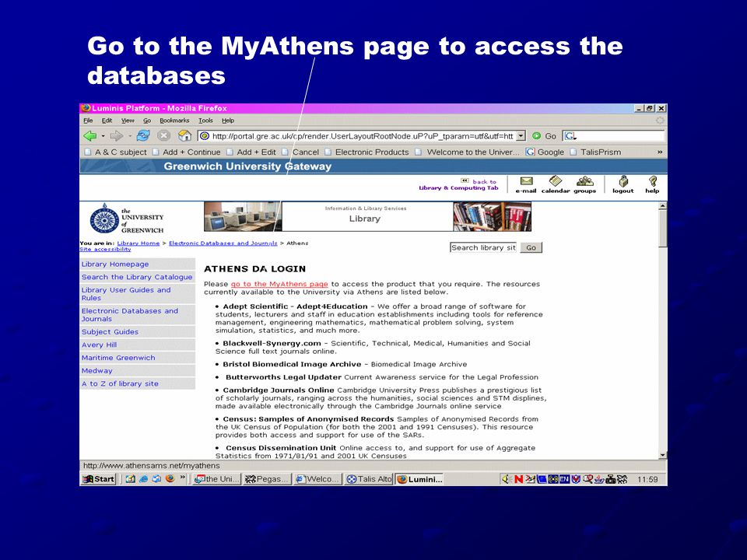Switch to the Talis Alto taskbar window
Image resolution: width=747 pixels, height=560 pixels.
click(x=369, y=479)
